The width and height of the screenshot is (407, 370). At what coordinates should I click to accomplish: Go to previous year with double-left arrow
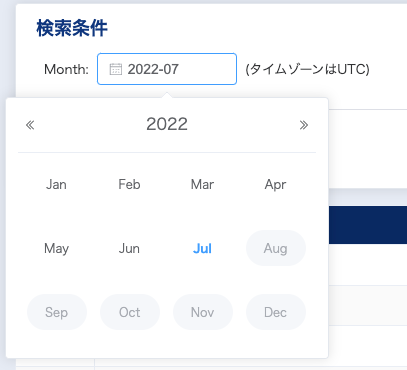[x=30, y=125]
